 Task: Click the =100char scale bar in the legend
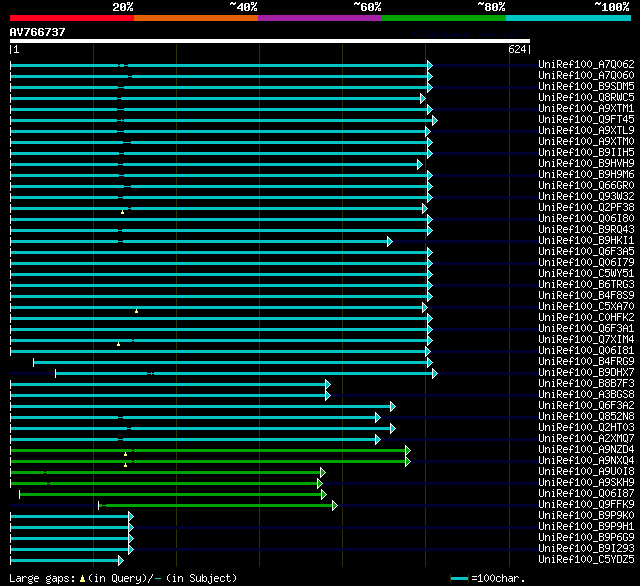coord(460,578)
